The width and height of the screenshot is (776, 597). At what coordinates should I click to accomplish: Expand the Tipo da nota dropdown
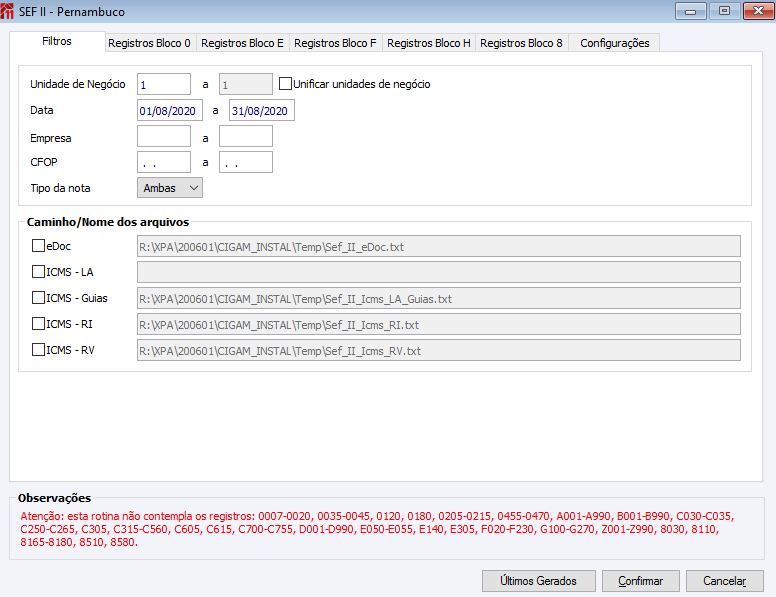pyautogui.click(x=170, y=188)
